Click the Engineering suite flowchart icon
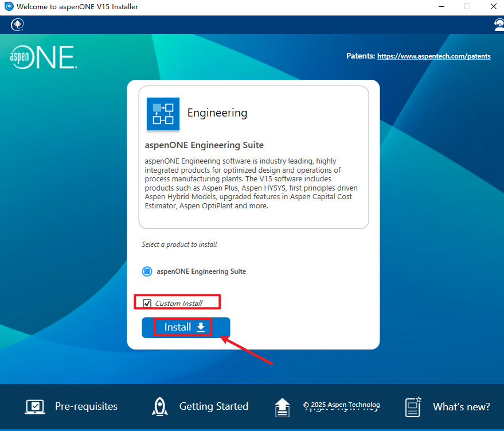This screenshot has width=504, height=431. click(163, 114)
